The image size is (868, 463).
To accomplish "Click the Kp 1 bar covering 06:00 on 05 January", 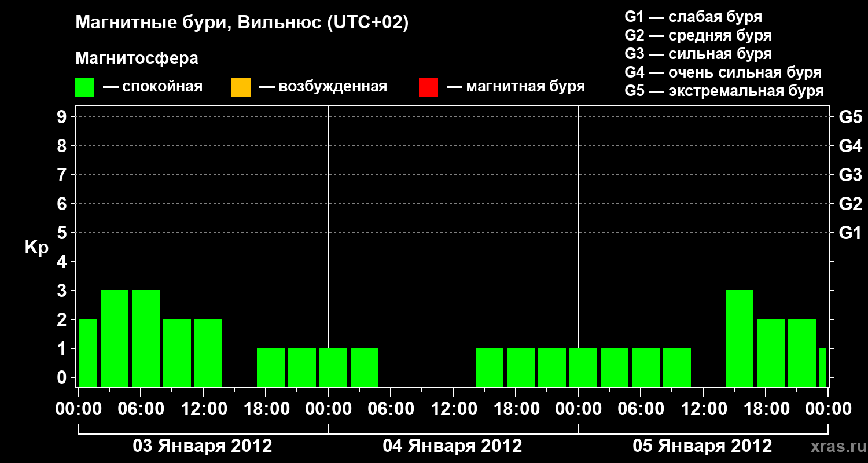I will point(646,367).
